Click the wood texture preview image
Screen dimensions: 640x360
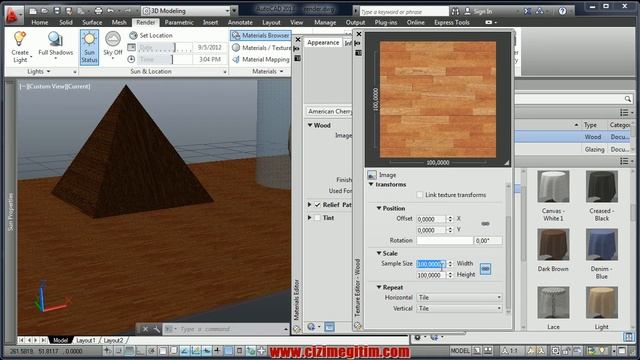438,99
